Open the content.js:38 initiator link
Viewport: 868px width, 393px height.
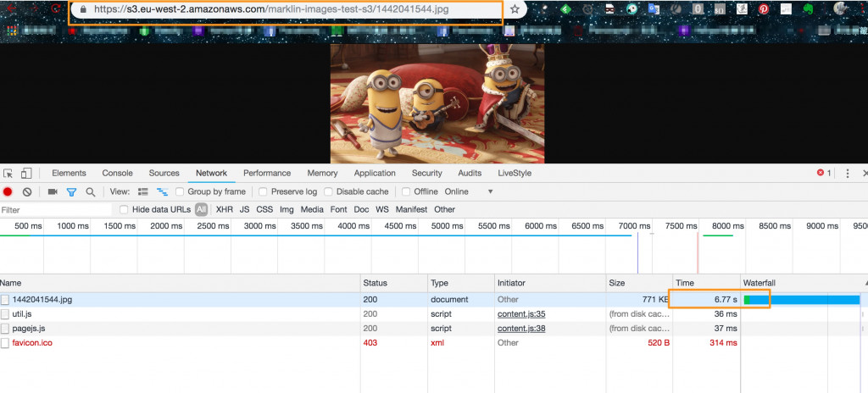coord(521,329)
